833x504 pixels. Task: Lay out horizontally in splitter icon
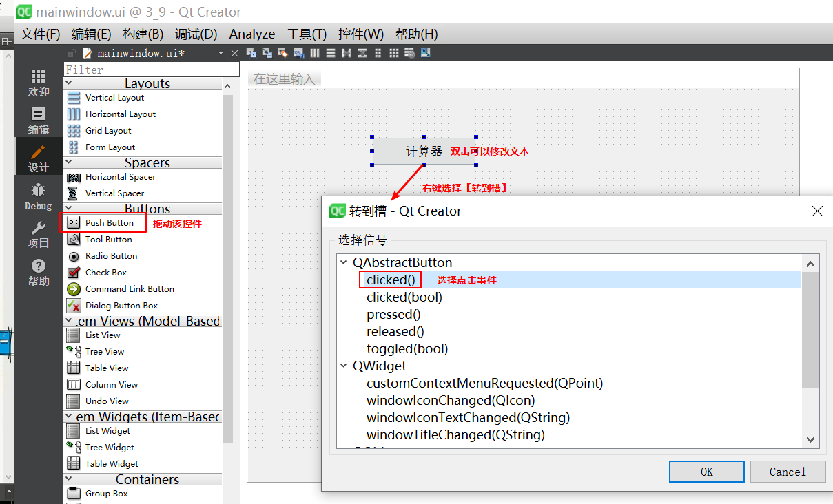pos(347,53)
